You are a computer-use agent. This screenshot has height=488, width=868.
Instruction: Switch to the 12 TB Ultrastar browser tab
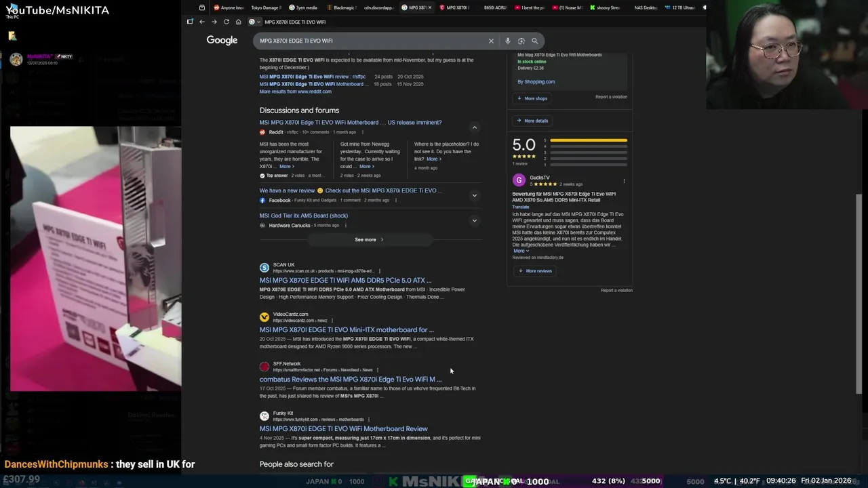(x=679, y=7)
